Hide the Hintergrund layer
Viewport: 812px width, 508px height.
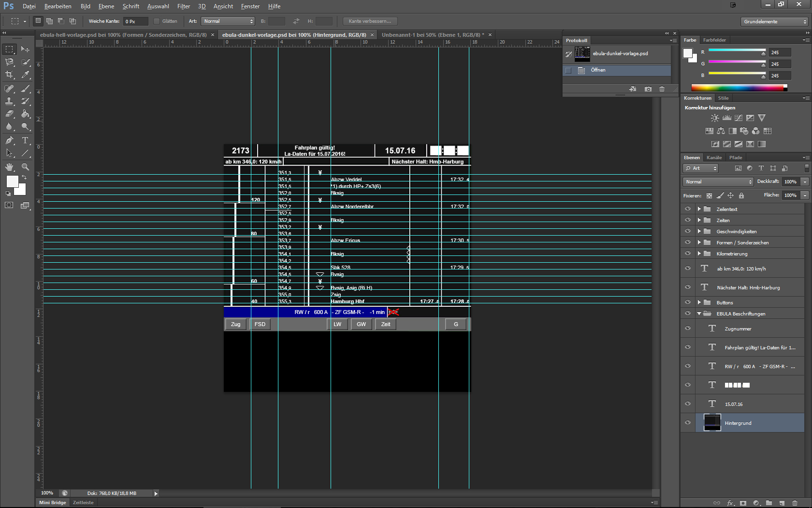point(688,422)
